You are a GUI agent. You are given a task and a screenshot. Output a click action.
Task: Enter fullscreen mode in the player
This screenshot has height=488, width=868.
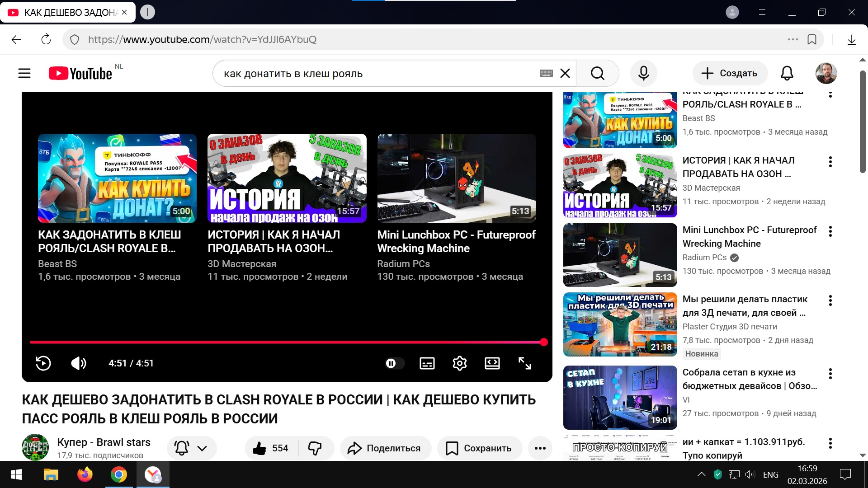[x=524, y=363]
